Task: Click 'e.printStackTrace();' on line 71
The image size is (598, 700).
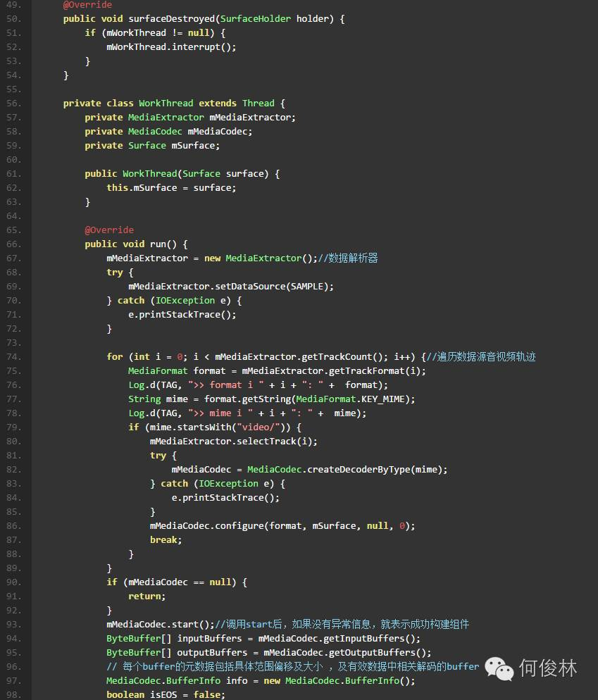Action: click(182, 314)
